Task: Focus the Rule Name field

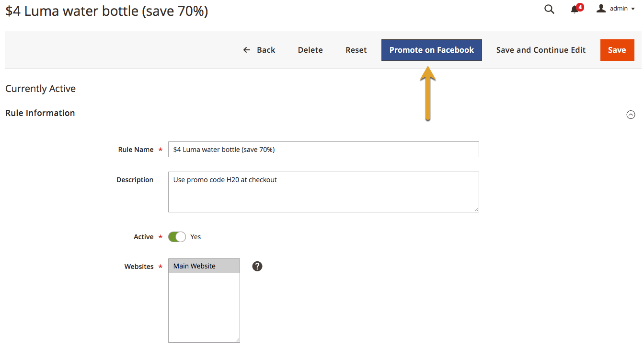Action: (323, 150)
